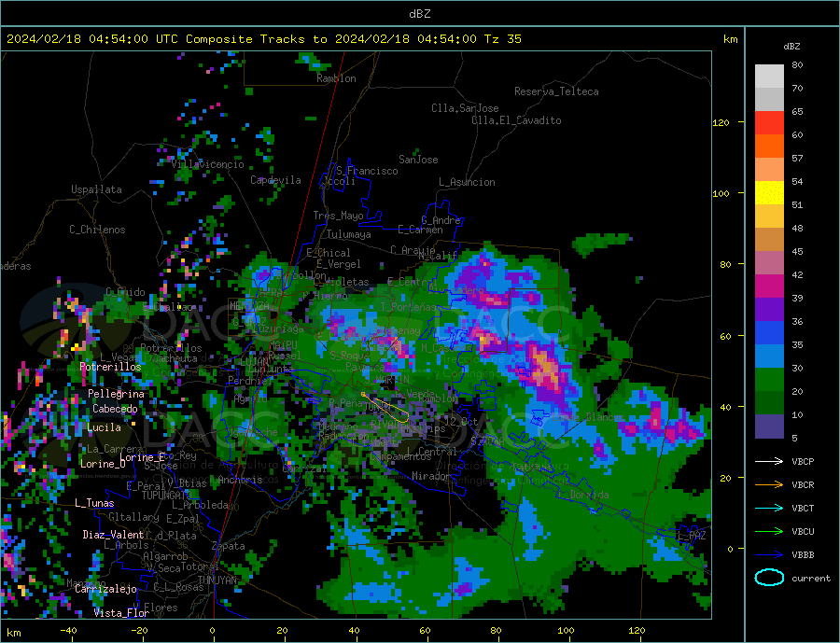
Task: Click the orange storm track outline near JUNIN
Action: [x=386, y=407]
